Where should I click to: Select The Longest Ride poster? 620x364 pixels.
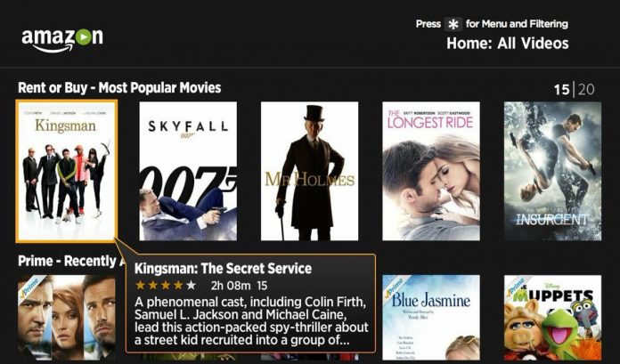click(x=431, y=171)
